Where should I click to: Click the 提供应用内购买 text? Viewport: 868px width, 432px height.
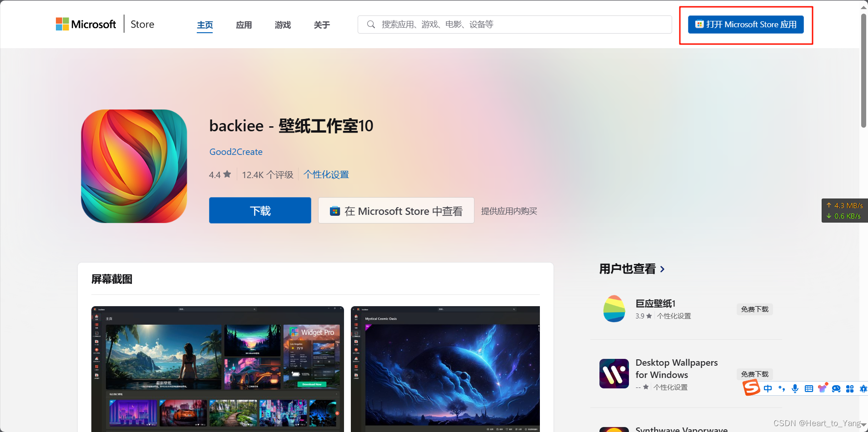[509, 211]
